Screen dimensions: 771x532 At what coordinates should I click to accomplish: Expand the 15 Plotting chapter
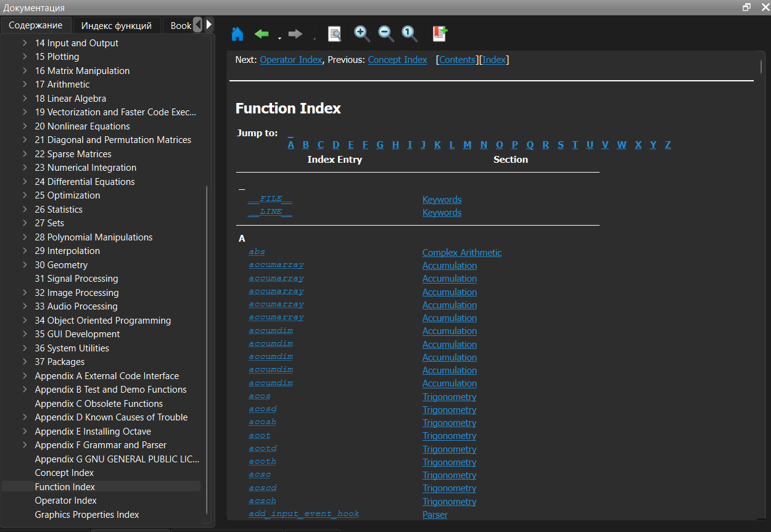(25, 57)
